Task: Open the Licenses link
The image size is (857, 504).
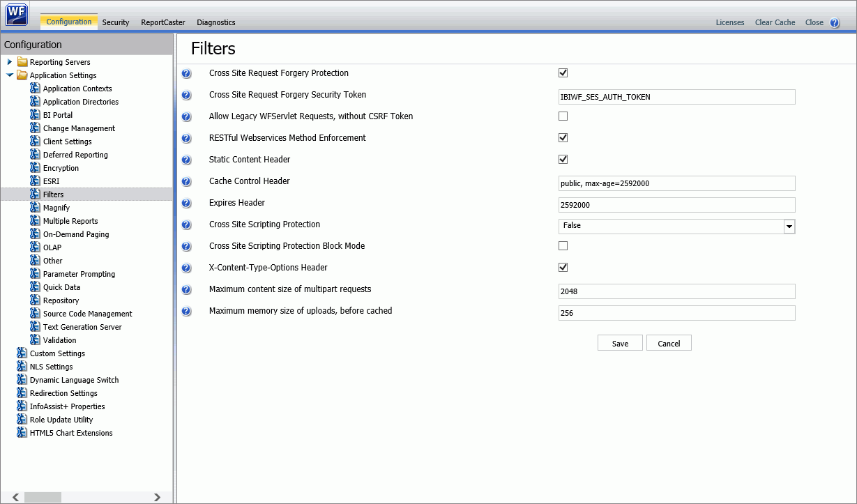Action: [730, 22]
